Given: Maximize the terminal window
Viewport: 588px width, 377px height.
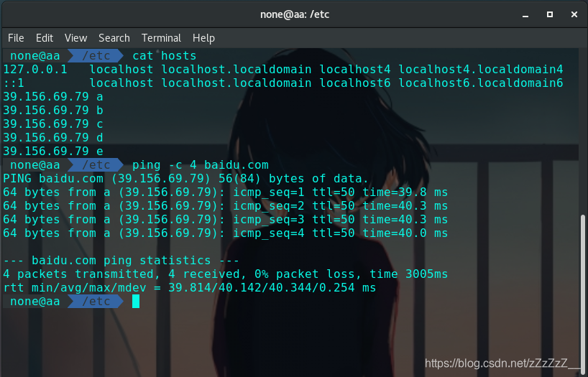Looking at the screenshot, I should [x=550, y=14].
